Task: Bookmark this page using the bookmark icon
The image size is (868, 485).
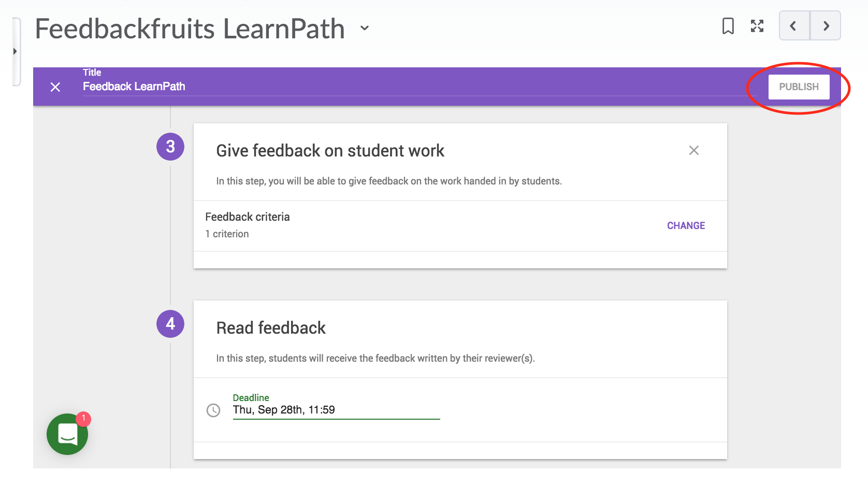Action: (728, 26)
